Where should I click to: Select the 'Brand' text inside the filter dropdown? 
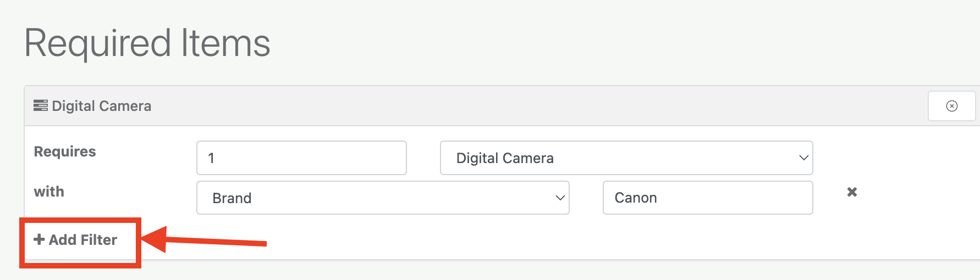[232, 198]
